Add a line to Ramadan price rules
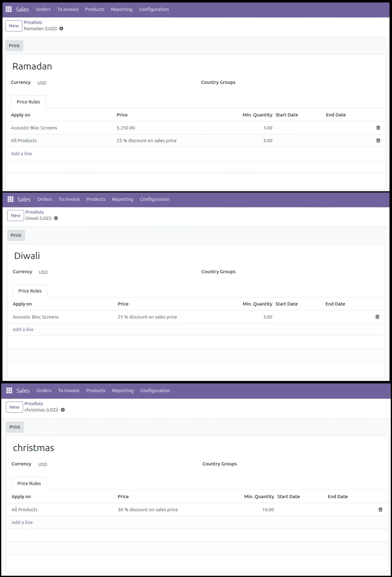 pos(21,154)
